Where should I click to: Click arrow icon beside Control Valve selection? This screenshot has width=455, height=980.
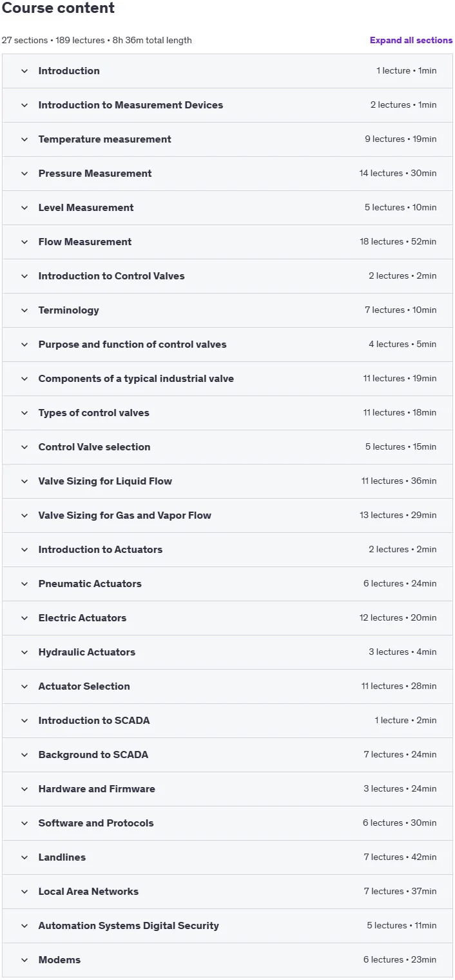24,447
